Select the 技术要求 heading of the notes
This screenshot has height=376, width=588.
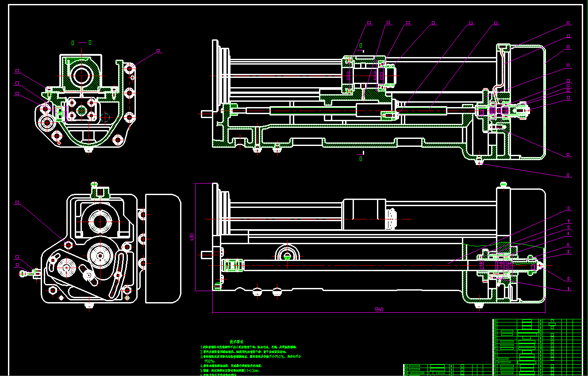coord(237,342)
